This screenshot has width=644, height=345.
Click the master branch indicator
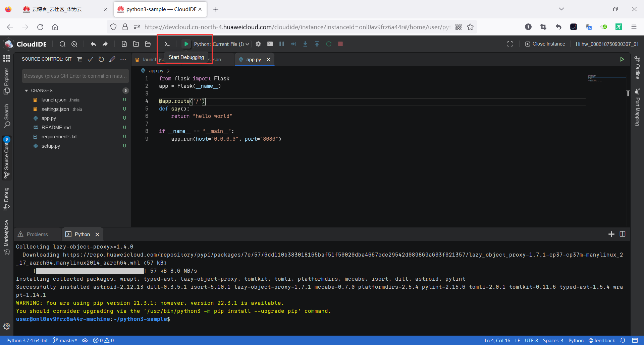pos(65,340)
